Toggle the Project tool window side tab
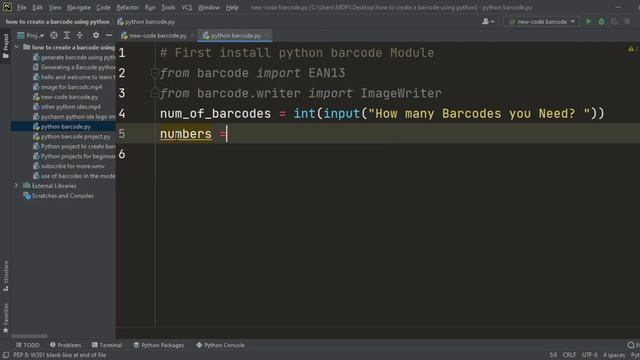This screenshot has width=640, height=360. (x=5, y=46)
